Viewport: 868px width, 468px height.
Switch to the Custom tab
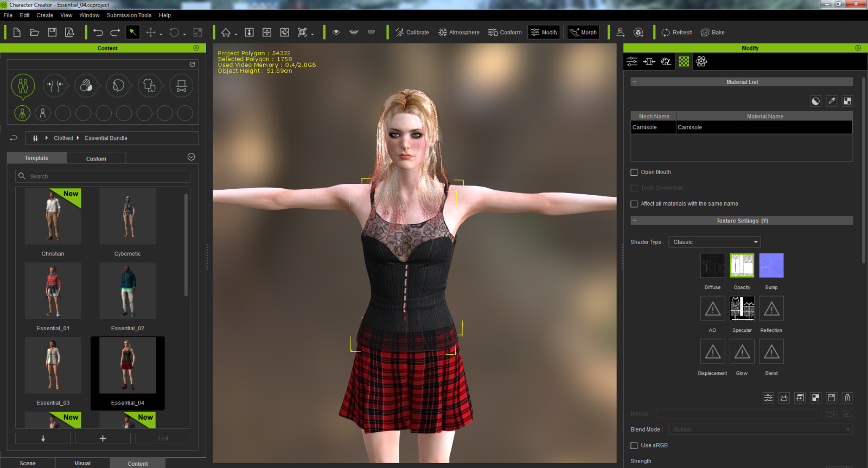click(96, 159)
